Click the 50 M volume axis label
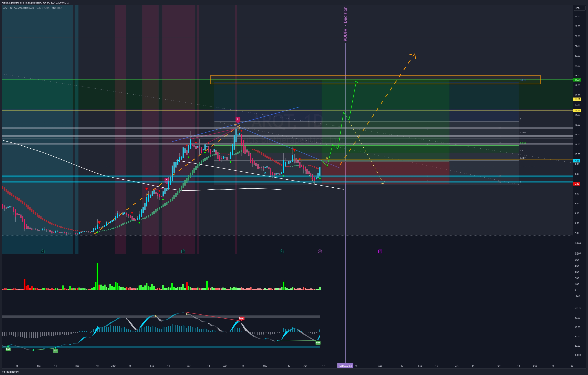Image resolution: width=588 pixels, height=375 pixels. click(x=577, y=260)
